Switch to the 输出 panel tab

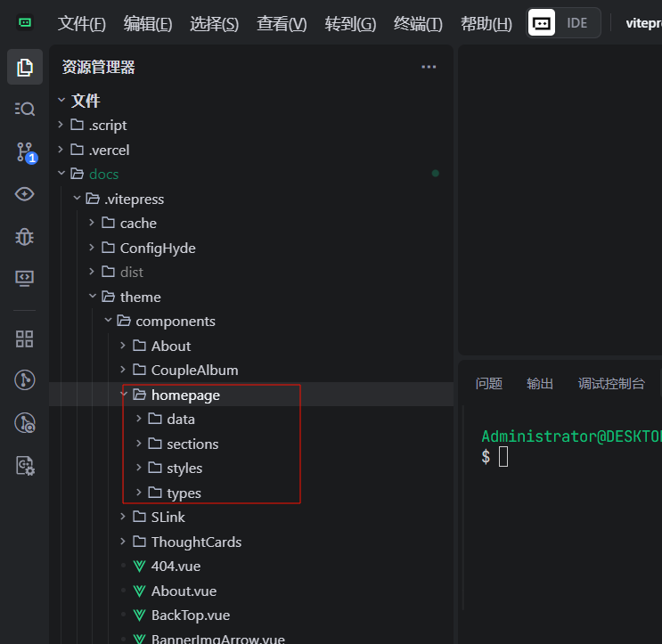point(540,383)
